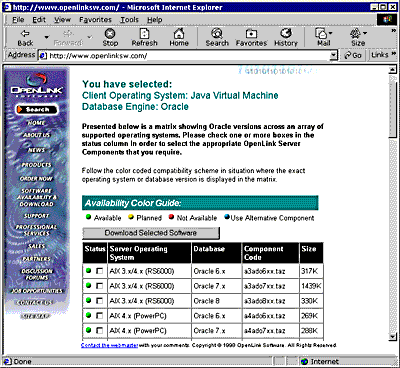
Task: Open NEWS in the sidebar
Action: (x=36, y=150)
